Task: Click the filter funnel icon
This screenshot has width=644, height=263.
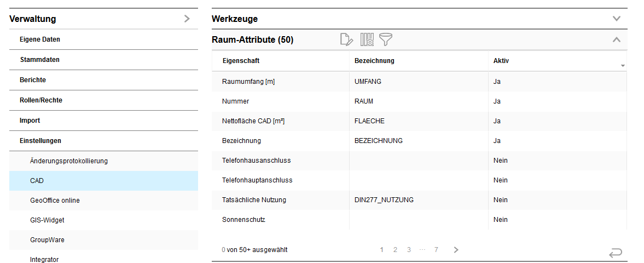Action: point(386,39)
